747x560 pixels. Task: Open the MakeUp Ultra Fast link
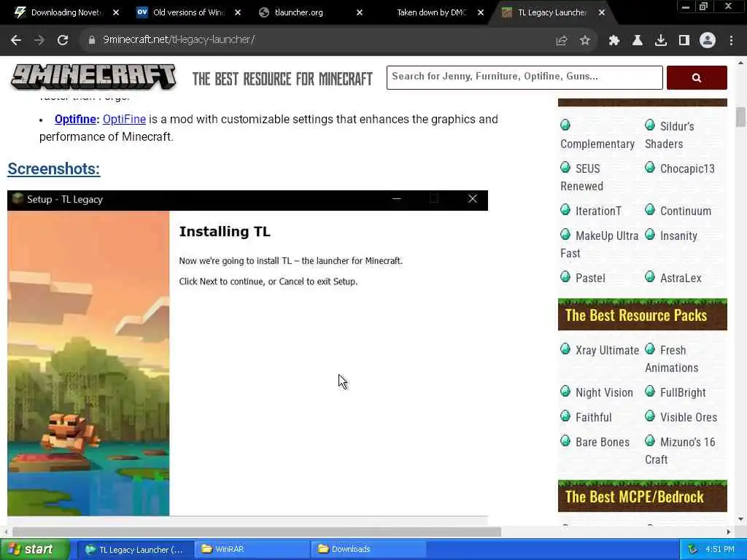point(600,244)
